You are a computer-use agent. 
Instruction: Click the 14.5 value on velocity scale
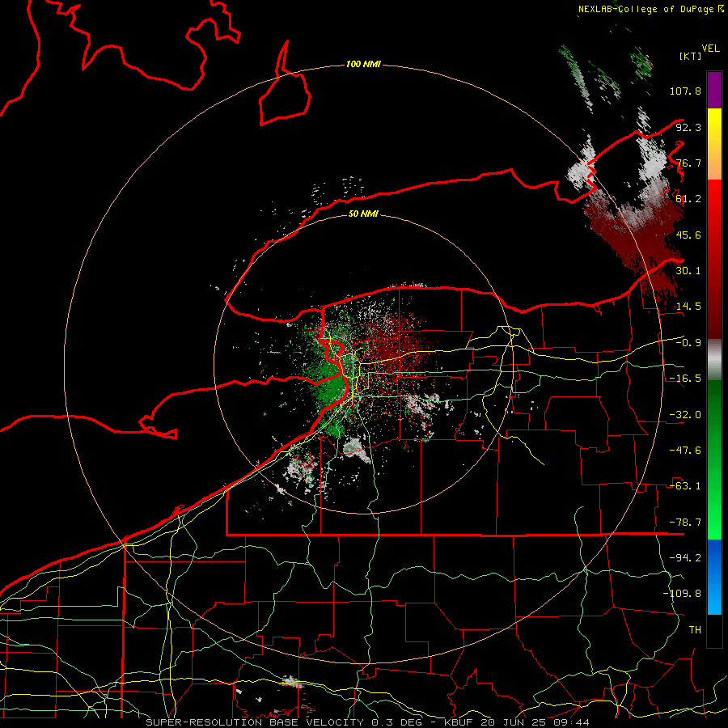coord(688,307)
